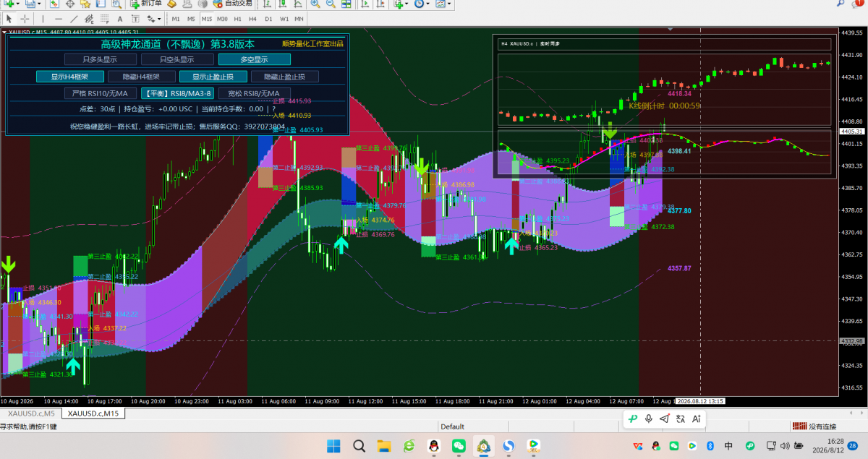Switch to W1 timeframe
The width and height of the screenshot is (868, 459).
click(x=284, y=19)
